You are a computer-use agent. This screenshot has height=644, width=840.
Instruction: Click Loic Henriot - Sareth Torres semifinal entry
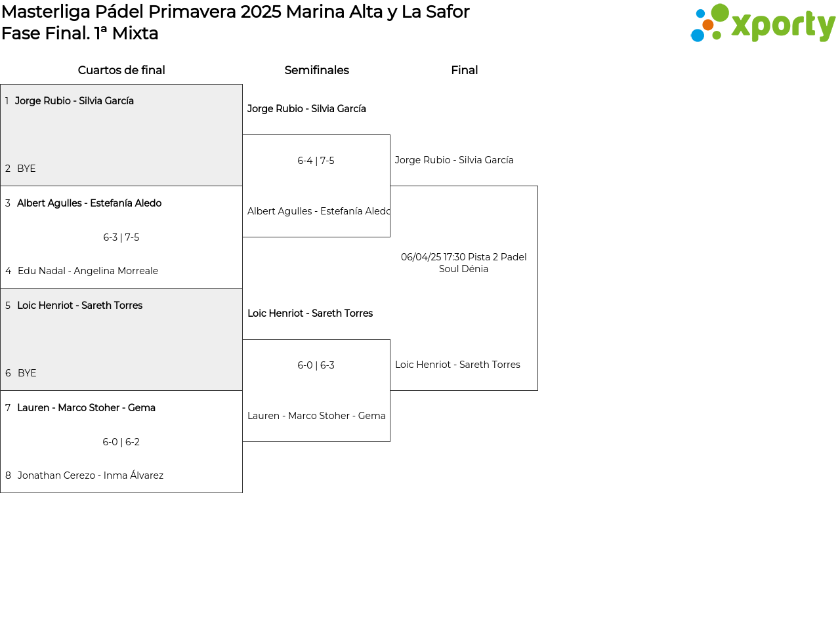coord(310,313)
